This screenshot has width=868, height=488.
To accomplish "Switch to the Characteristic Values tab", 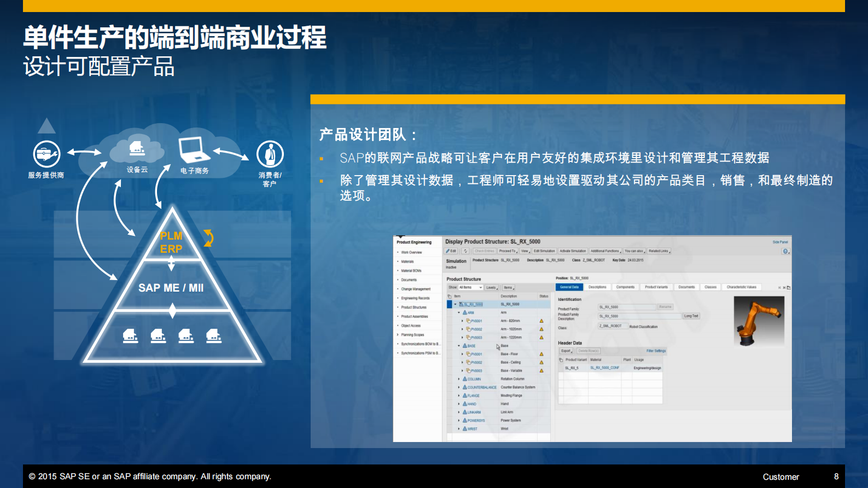I will coord(742,287).
